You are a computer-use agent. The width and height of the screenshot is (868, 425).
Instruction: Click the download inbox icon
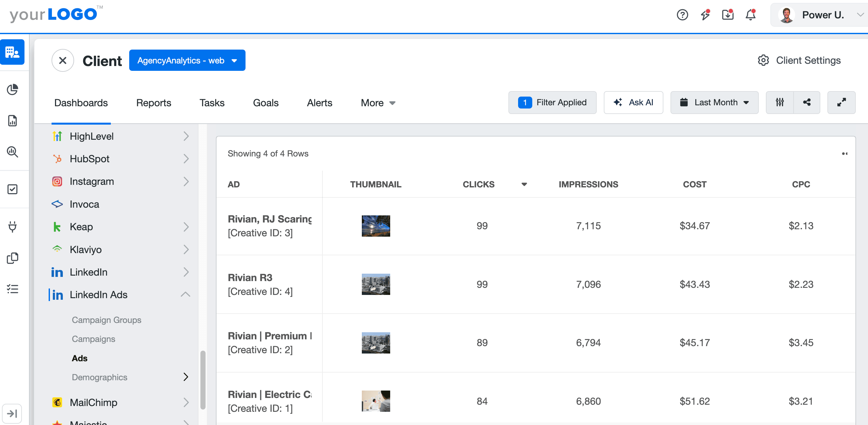coord(728,15)
